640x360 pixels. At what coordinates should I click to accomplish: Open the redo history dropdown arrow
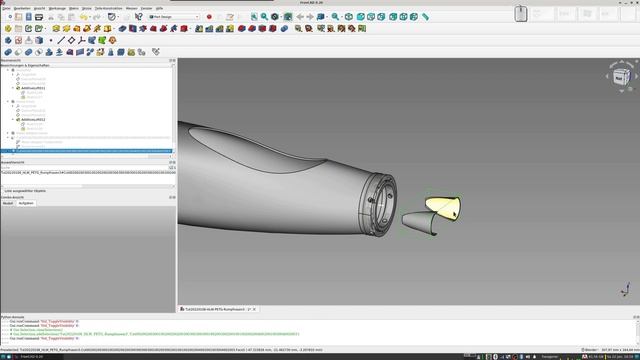103,17
